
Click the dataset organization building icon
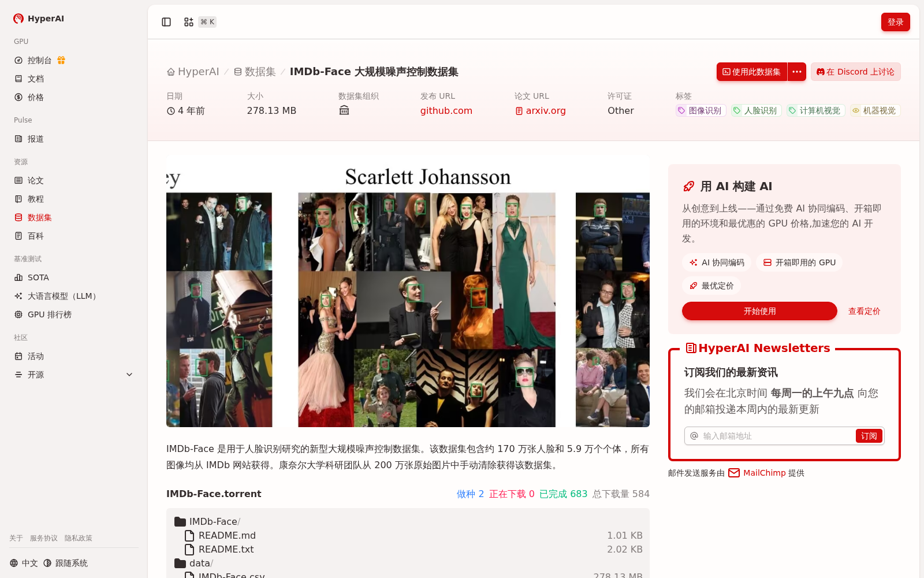[344, 110]
